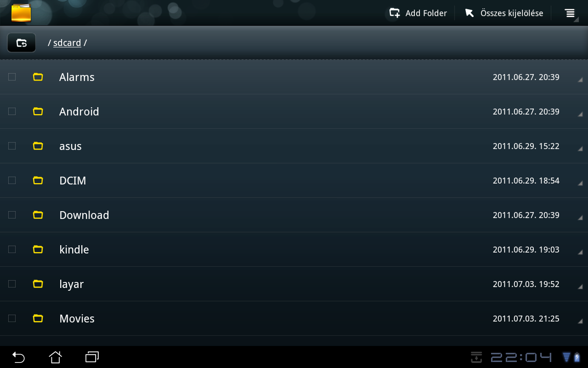Image resolution: width=588 pixels, height=368 pixels.
Task: Tick the Movies folder checkbox
Action: (12, 318)
